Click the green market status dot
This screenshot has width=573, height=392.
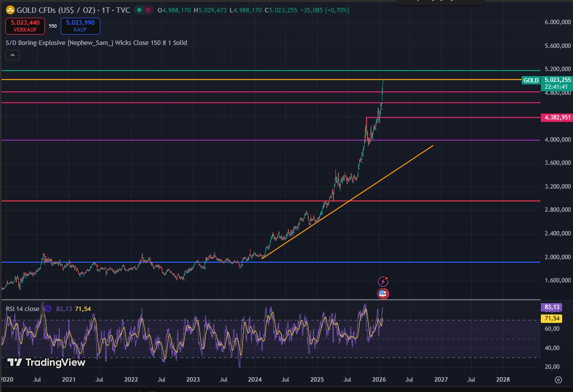pos(139,10)
